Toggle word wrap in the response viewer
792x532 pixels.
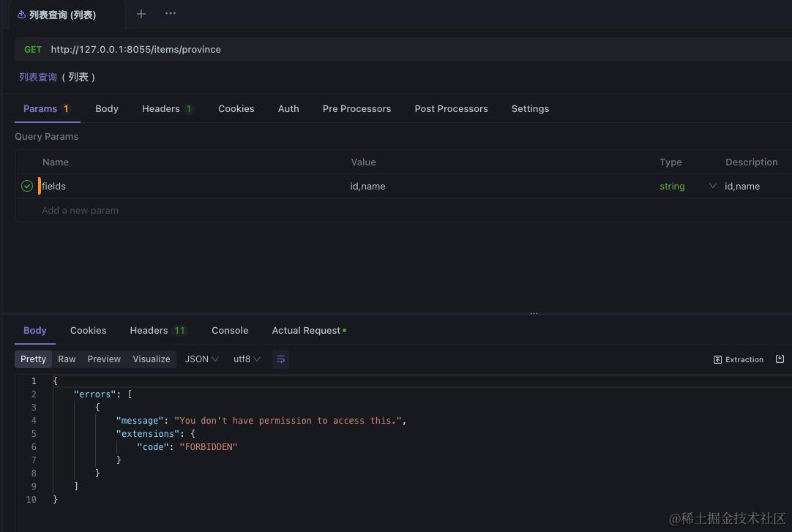[x=281, y=359]
